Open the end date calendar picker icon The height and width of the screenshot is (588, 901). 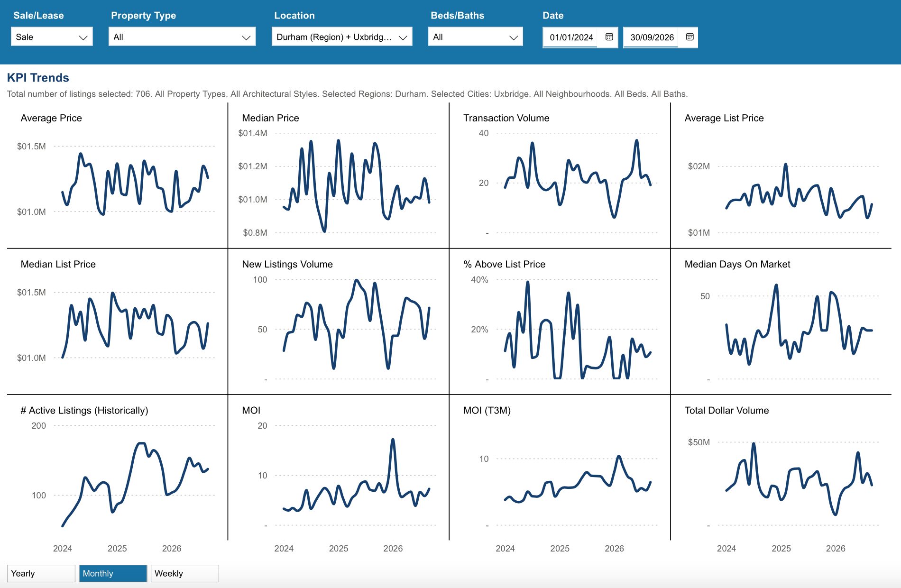click(690, 37)
